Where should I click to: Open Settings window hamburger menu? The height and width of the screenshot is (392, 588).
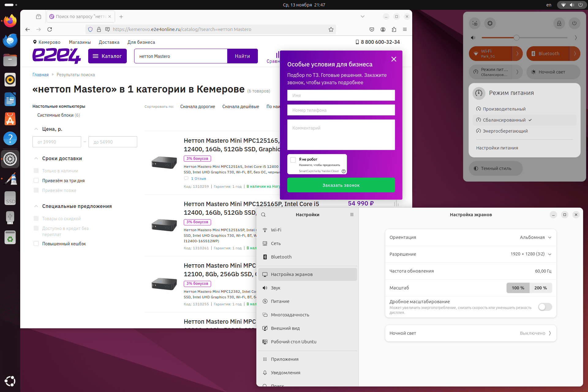click(x=352, y=215)
